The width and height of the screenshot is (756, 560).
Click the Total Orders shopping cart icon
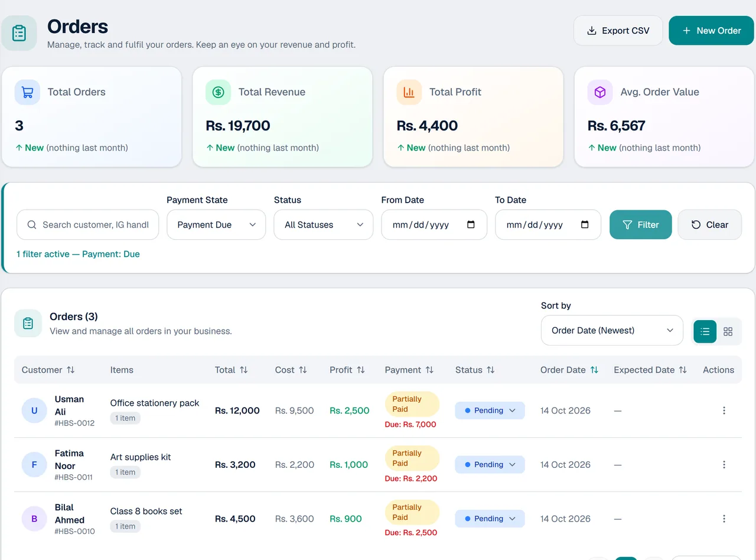[x=27, y=92]
